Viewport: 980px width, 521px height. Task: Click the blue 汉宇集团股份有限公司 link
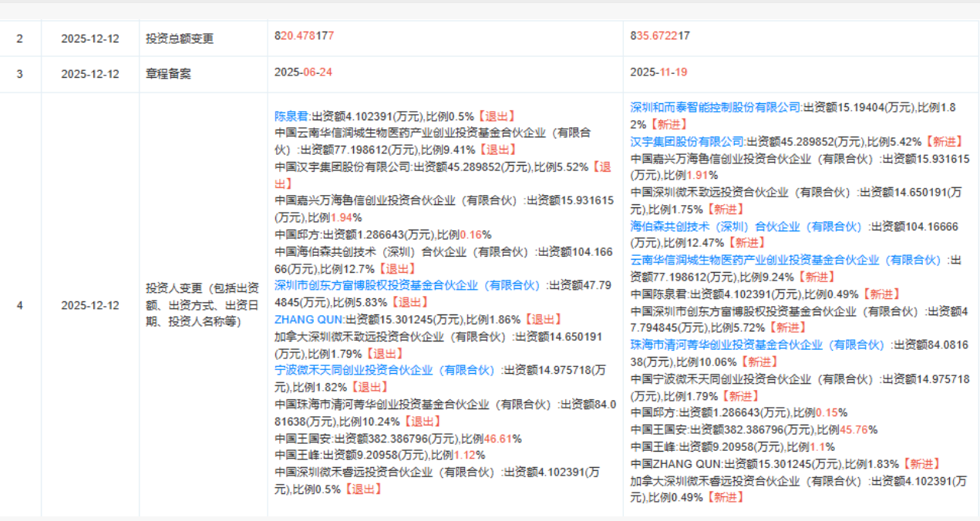pos(687,141)
